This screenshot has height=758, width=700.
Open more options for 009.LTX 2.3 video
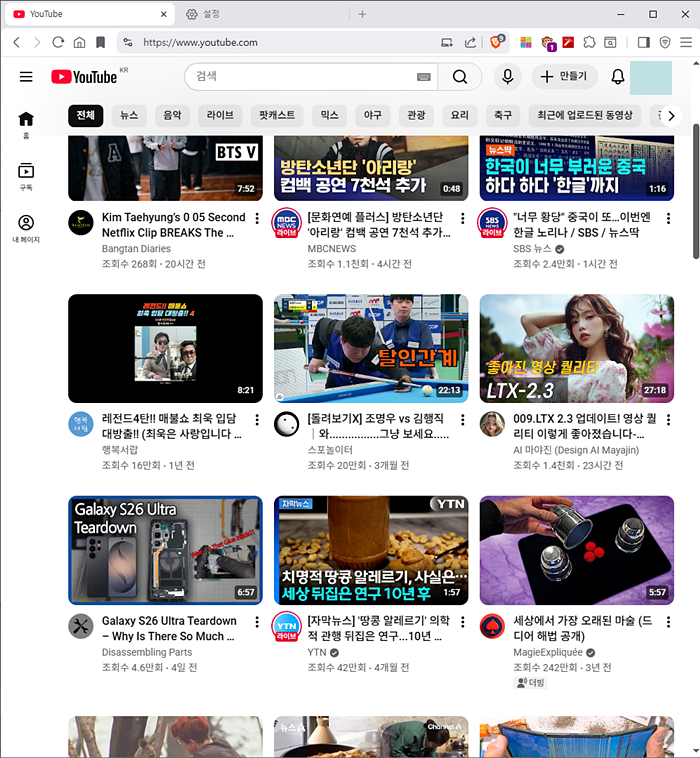[x=669, y=420]
